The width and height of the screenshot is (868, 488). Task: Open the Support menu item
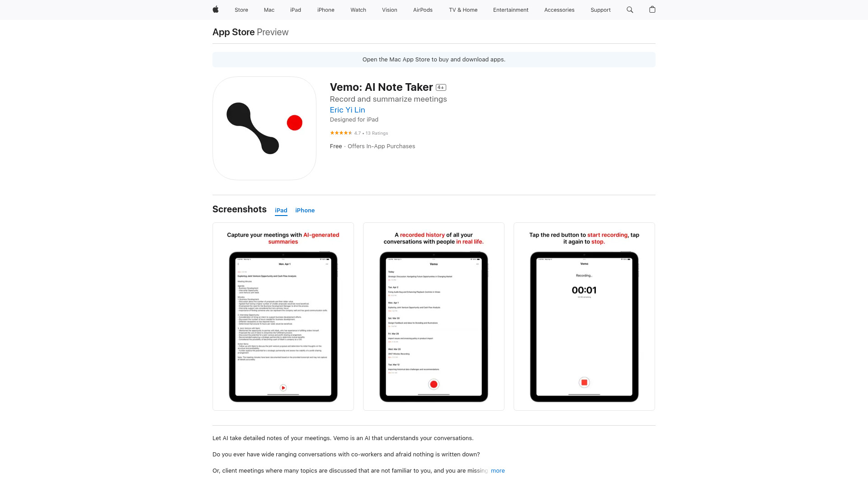pyautogui.click(x=600, y=9)
